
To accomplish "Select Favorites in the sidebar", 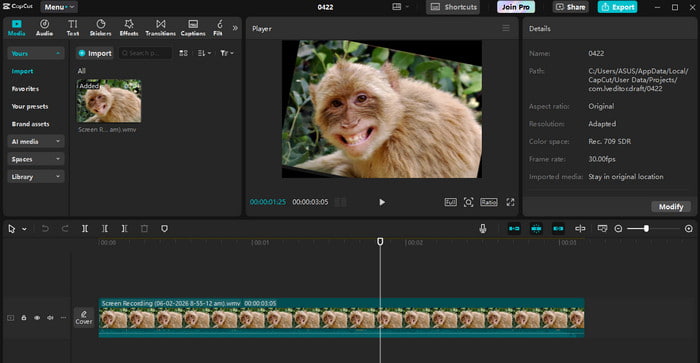I will tap(25, 89).
